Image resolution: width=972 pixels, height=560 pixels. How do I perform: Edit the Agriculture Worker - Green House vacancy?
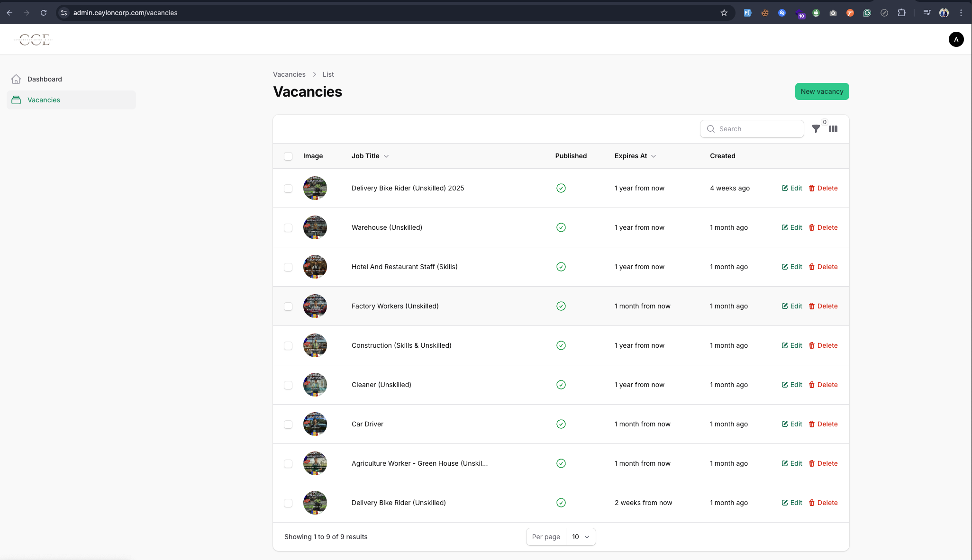pos(792,463)
